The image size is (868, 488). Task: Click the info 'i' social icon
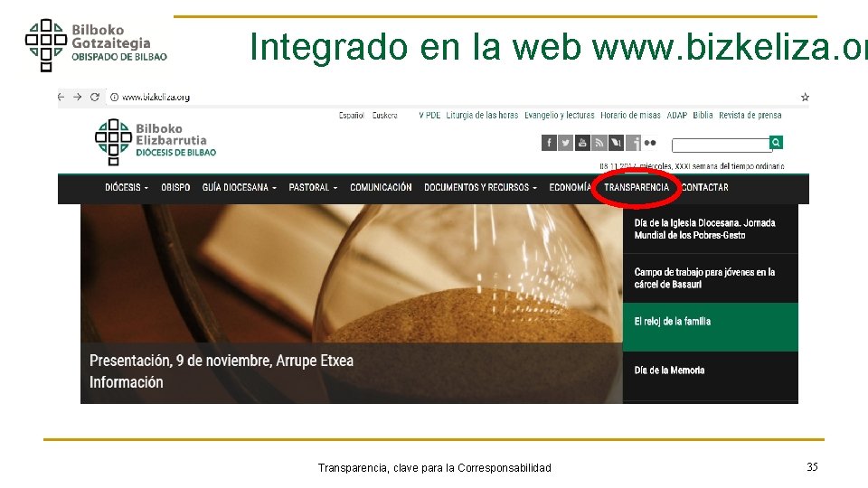633,143
